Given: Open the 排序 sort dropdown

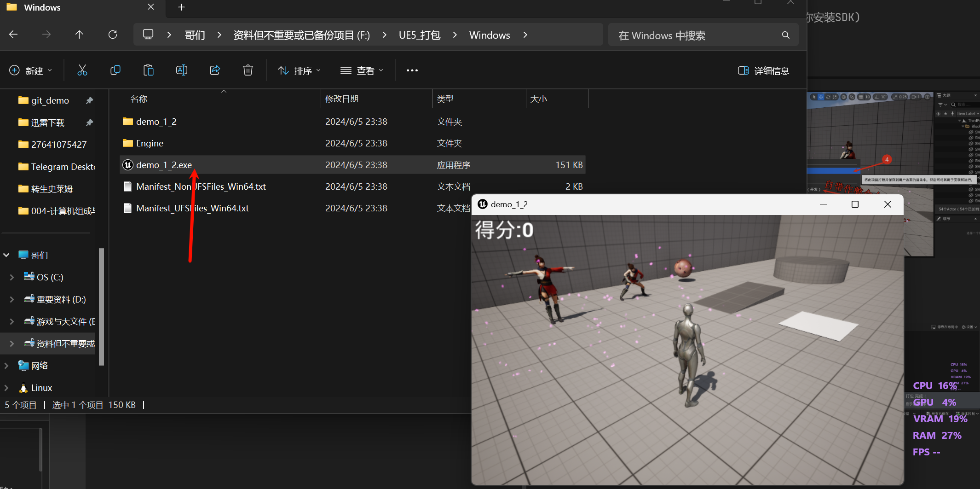Looking at the screenshot, I should 300,70.
